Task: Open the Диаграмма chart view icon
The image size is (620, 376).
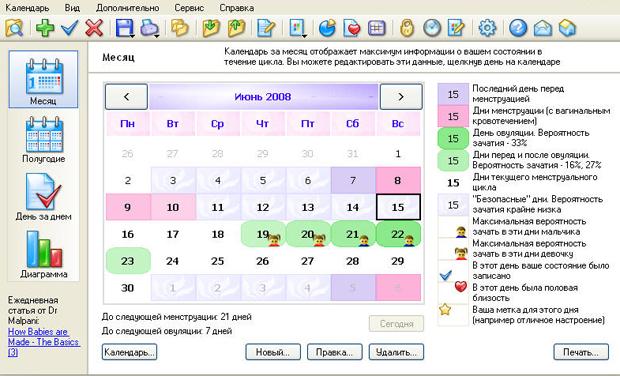Action: (x=44, y=255)
